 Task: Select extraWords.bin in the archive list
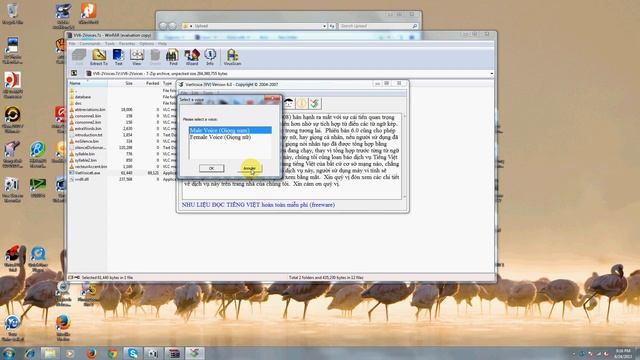pyautogui.click(x=87, y=129)
